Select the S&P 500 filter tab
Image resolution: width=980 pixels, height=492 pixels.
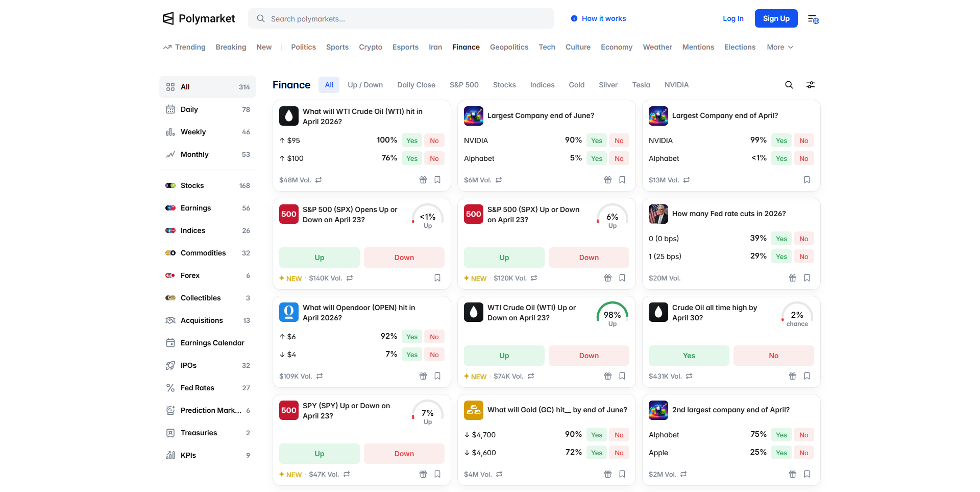coord(463,85)
